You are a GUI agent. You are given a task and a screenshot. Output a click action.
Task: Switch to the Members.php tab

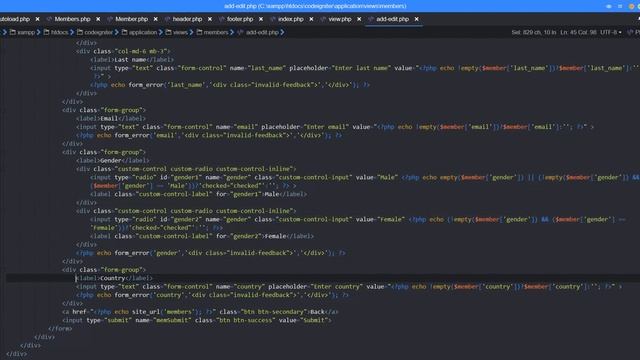(x=72, y=19)
